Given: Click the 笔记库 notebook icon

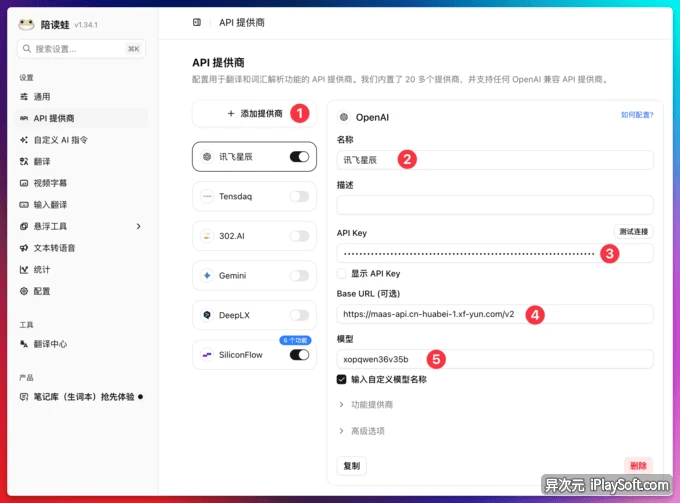Looking at the screenshot, I should [24, 397].
